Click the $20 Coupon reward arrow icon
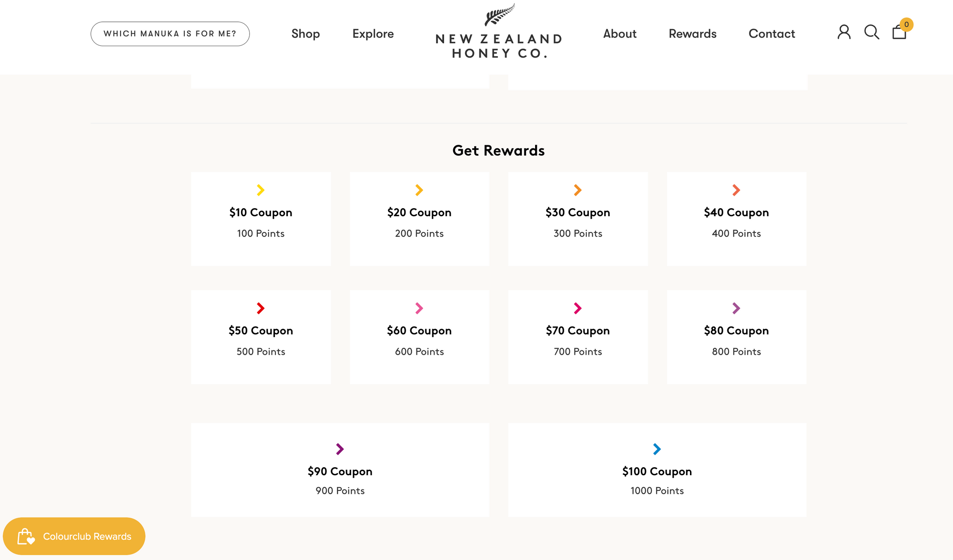This screenshot has width=953, height=560. point(419,190)
